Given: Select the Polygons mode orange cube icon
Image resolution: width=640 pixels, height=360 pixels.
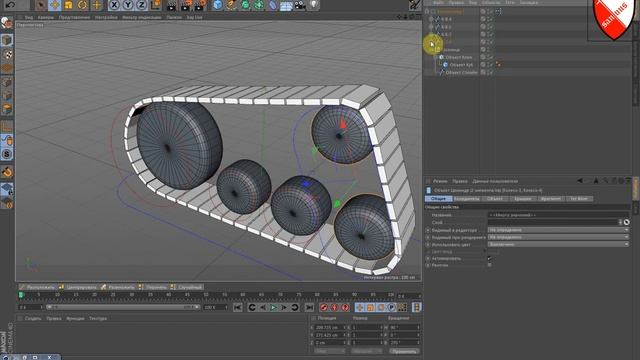Looking at the screenshot, I should pos(7,109).
